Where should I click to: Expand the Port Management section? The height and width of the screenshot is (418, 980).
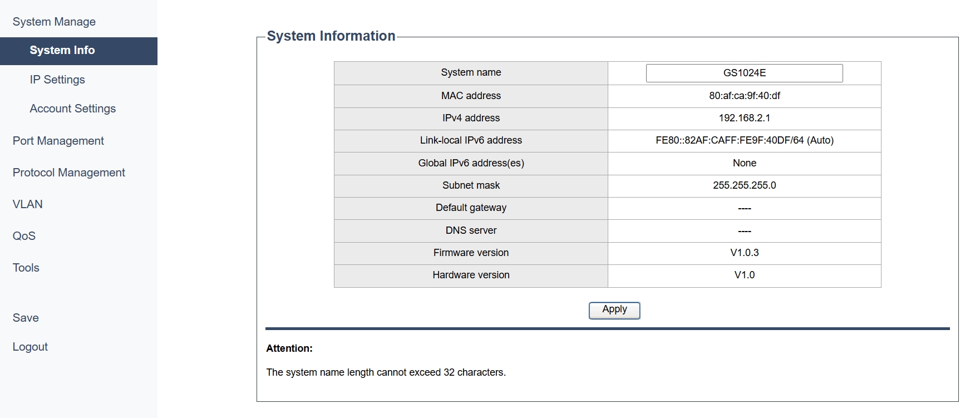[x=58, y=141]
